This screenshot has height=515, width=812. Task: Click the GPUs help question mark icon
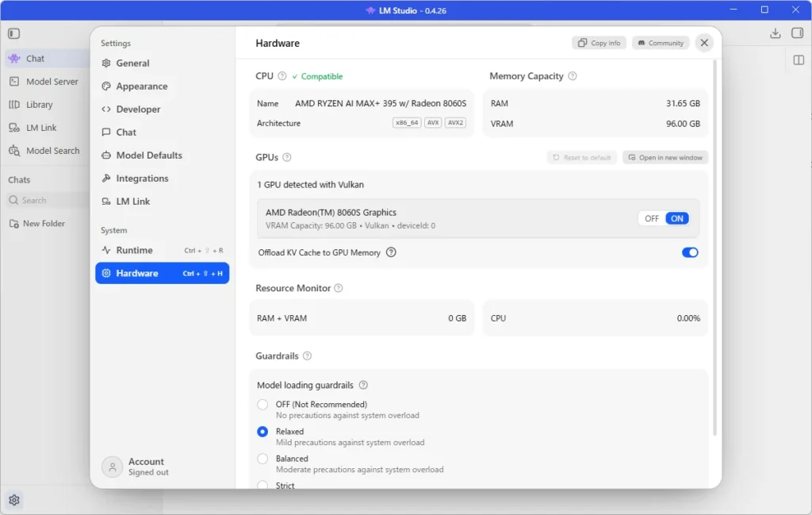coord(287,157)
